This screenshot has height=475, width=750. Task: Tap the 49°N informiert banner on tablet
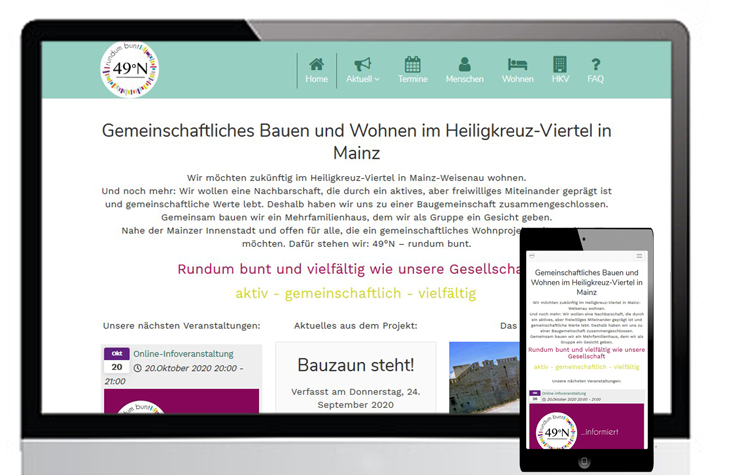587,431
